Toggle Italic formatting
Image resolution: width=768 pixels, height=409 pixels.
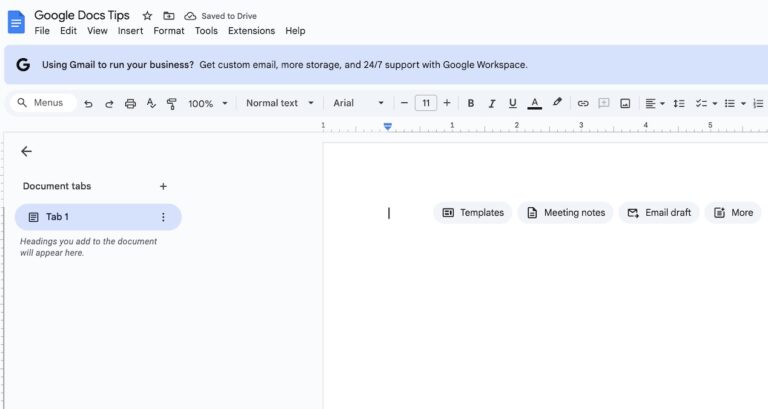pyautogui.click(x=492, y=103)
